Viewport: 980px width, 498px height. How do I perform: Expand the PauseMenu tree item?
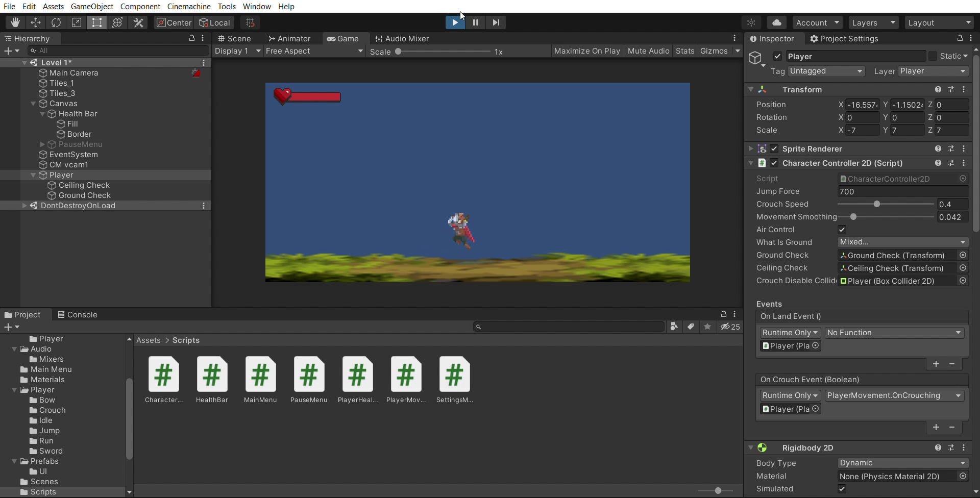pyautogui.click(x=42, y=144)
